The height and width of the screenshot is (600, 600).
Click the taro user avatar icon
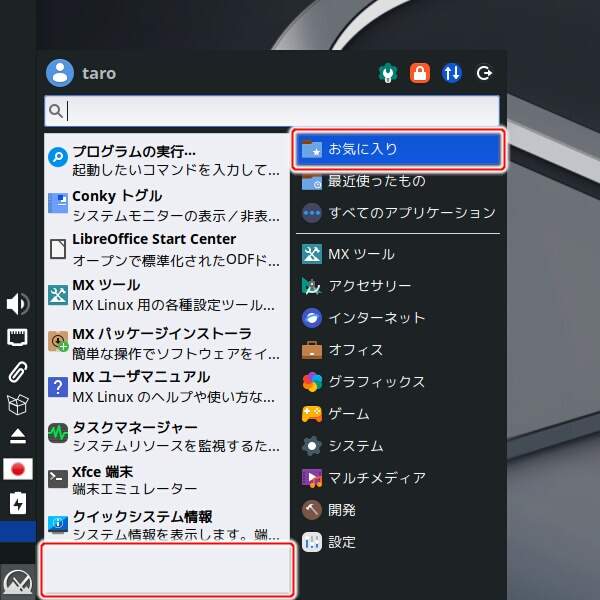click(x=60, y=73)
